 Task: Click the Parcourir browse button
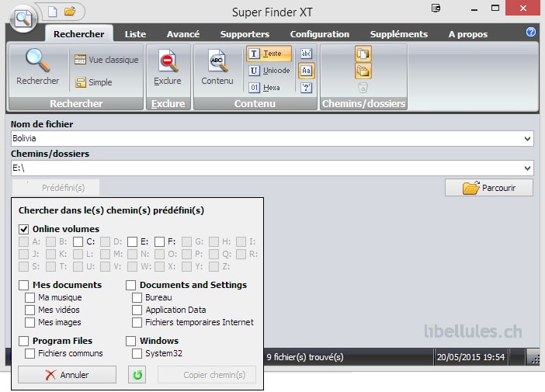click(x=488, y=188)
